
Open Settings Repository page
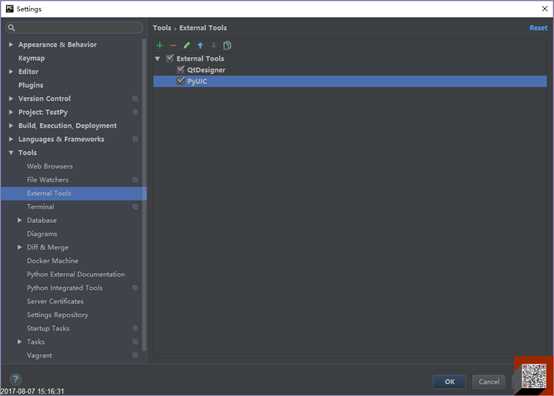[x=57, y=315]
